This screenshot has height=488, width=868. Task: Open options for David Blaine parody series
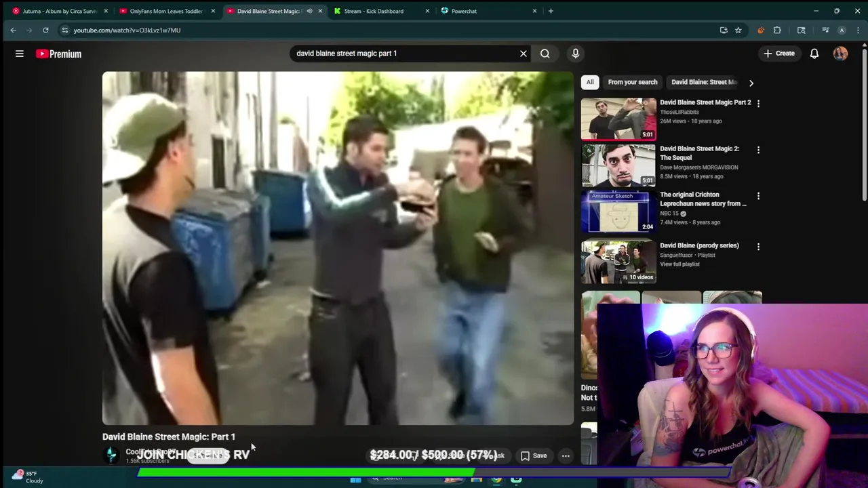point(758,247)
